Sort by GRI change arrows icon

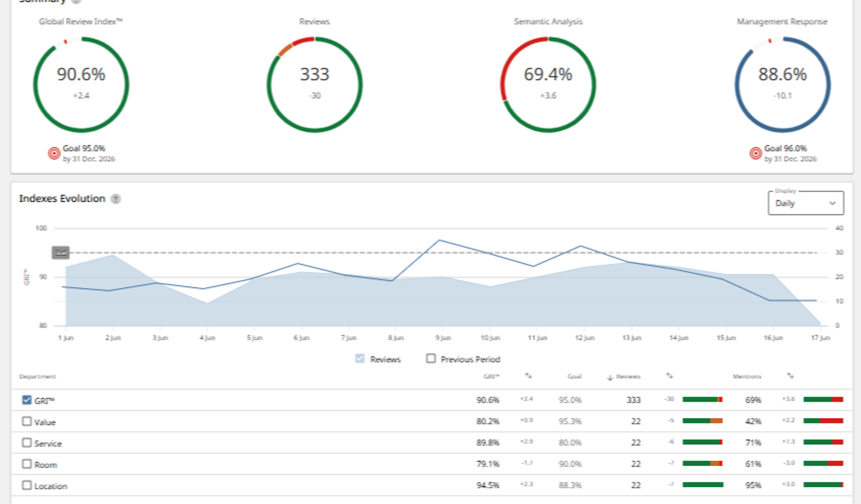528,376
